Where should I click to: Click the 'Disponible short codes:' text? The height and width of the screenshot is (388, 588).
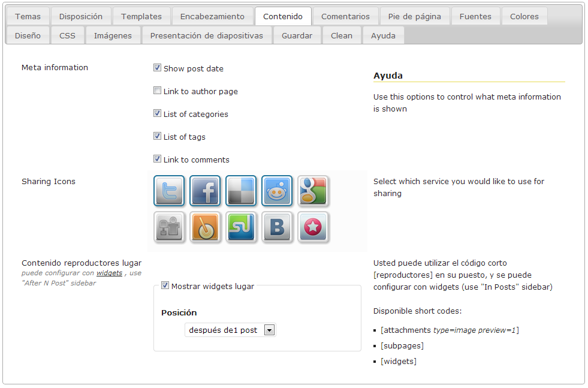417,311
